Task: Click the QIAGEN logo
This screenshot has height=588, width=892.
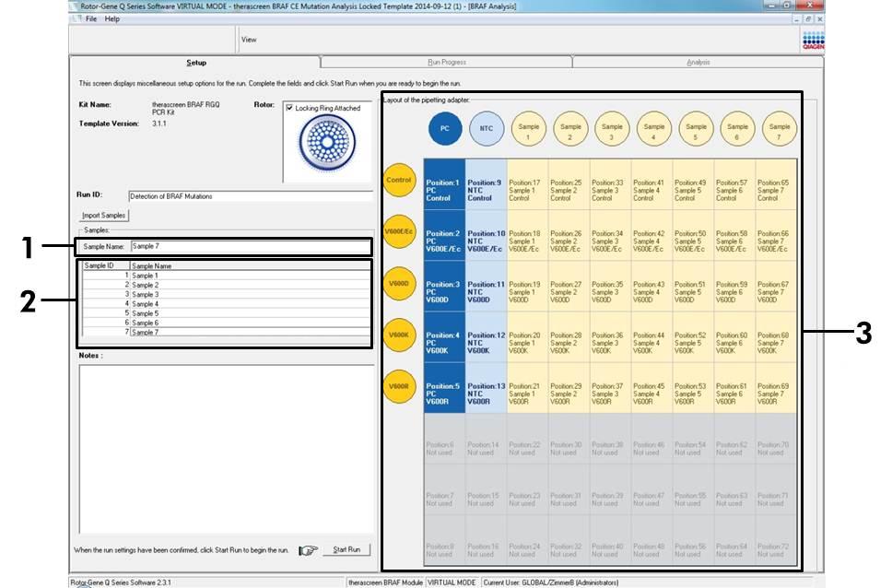Action: [x=813, y=41]
